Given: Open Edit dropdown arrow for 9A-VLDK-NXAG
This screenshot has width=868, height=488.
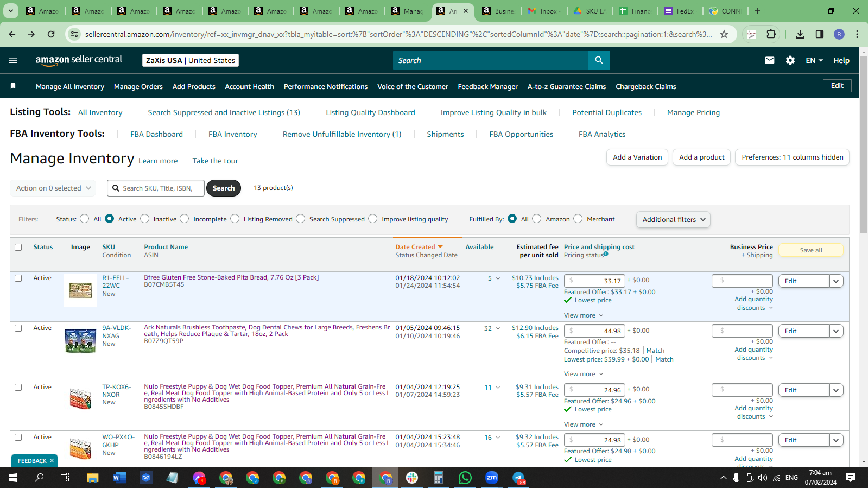Looking at the screenshot, I should point(836,331).
